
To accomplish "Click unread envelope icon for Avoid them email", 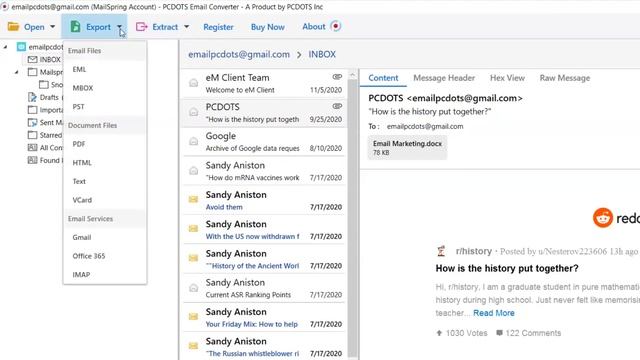I will [193, 200].
